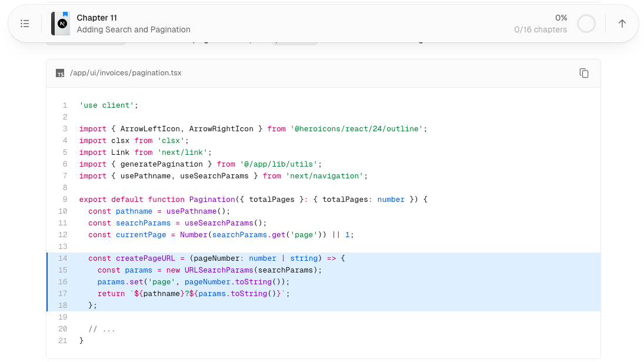Click the circular chapter progress ring
The width and height of the screenshot is (644, 362).
pyautogui.click(x=586, y=24)
